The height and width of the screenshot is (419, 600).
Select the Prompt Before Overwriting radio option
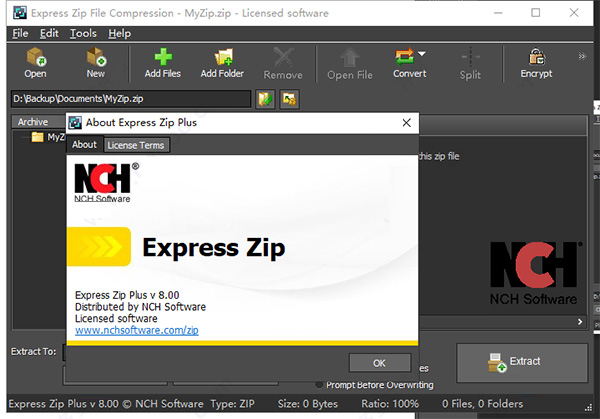pyautogui.click(x=319, y=385)
